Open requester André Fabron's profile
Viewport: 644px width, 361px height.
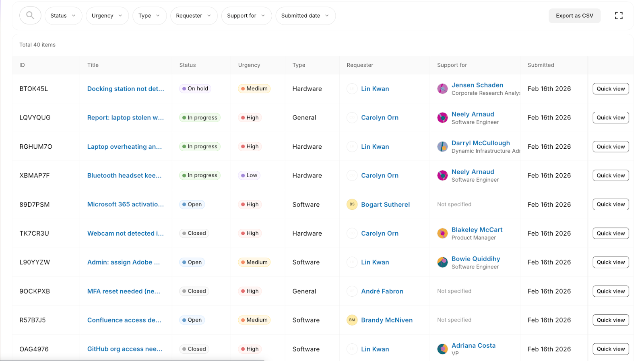(x=382, y=291)
